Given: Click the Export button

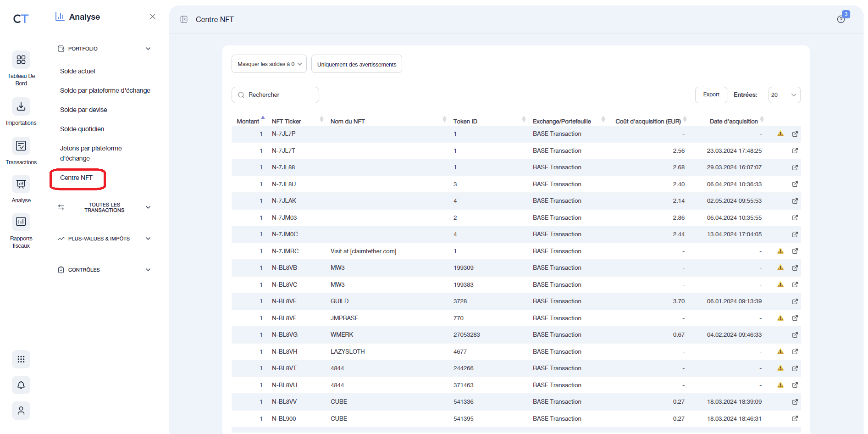Looking at the screenshot, I should click(711, 95).
